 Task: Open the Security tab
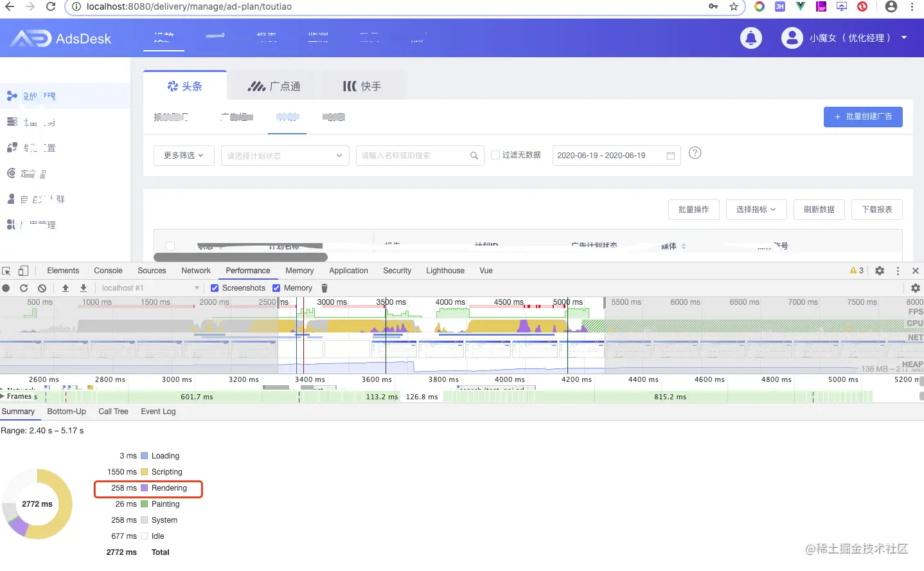[397, 271]
